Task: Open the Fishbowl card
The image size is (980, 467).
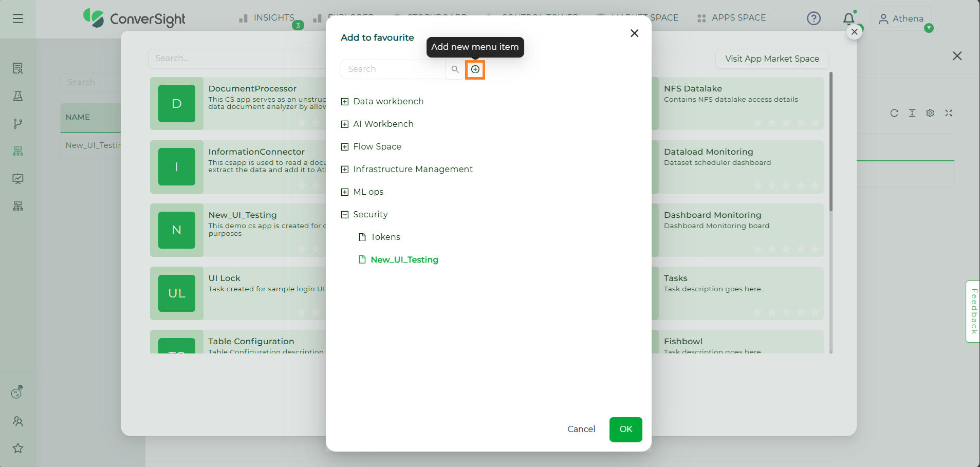Action: tap(738, 342)
